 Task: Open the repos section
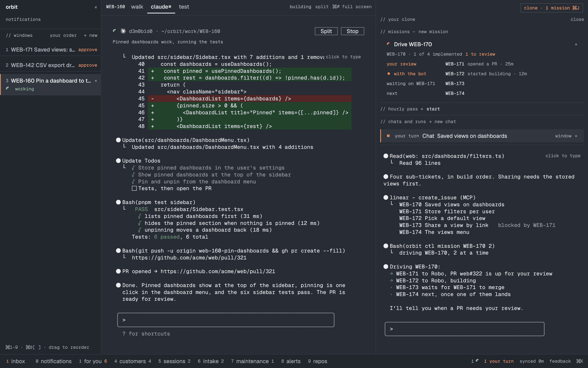(318, 361)
